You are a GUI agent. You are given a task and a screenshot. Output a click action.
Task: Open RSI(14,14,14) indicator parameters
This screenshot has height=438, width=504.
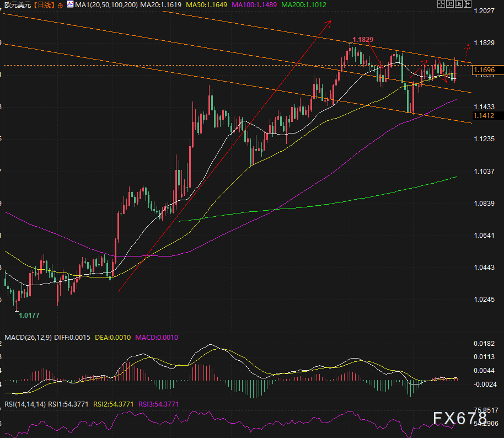pyautogui.click(x=25, y=403)
